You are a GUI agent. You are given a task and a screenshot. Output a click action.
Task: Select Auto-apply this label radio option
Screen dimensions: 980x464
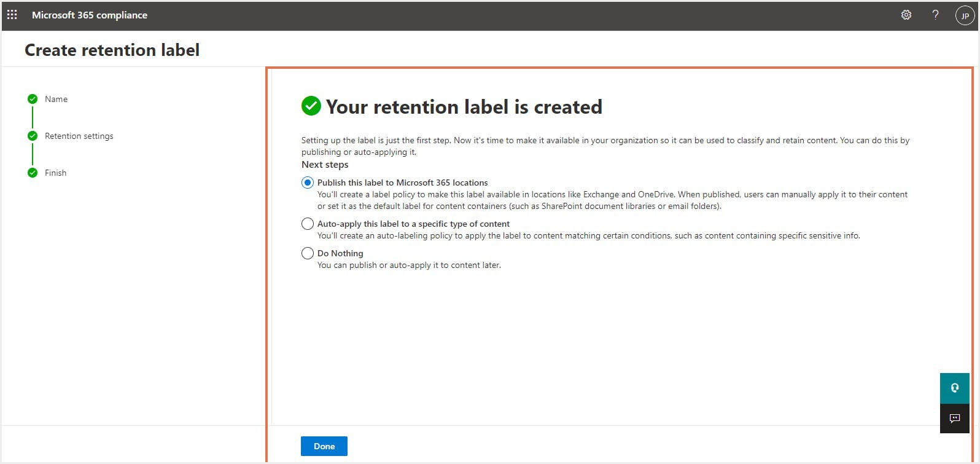[x=308, y=224]
